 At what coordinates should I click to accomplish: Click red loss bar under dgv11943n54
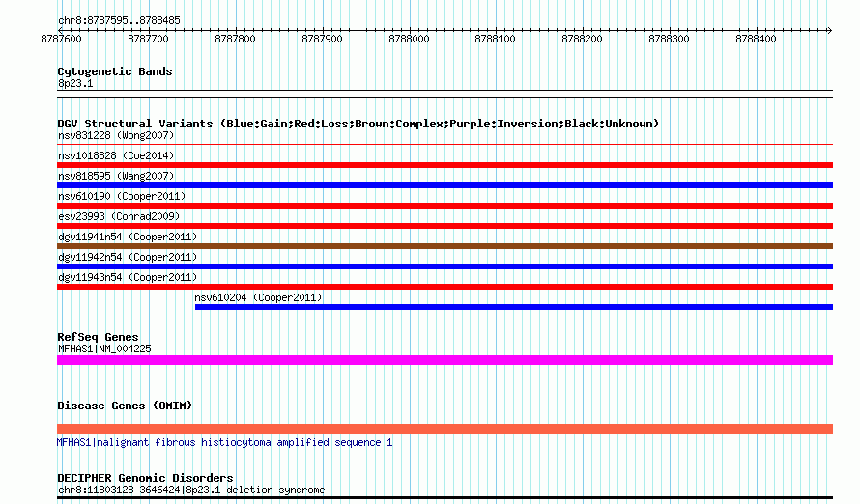pos(444,287)
